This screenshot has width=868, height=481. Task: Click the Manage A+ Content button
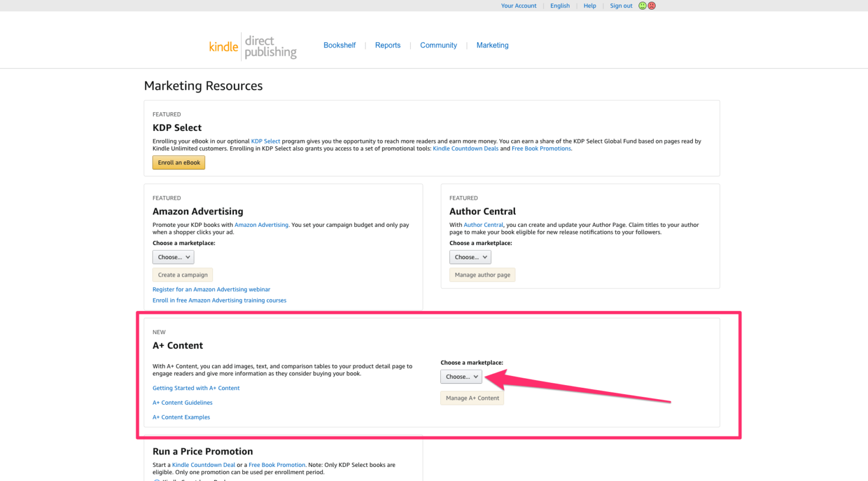472,397
